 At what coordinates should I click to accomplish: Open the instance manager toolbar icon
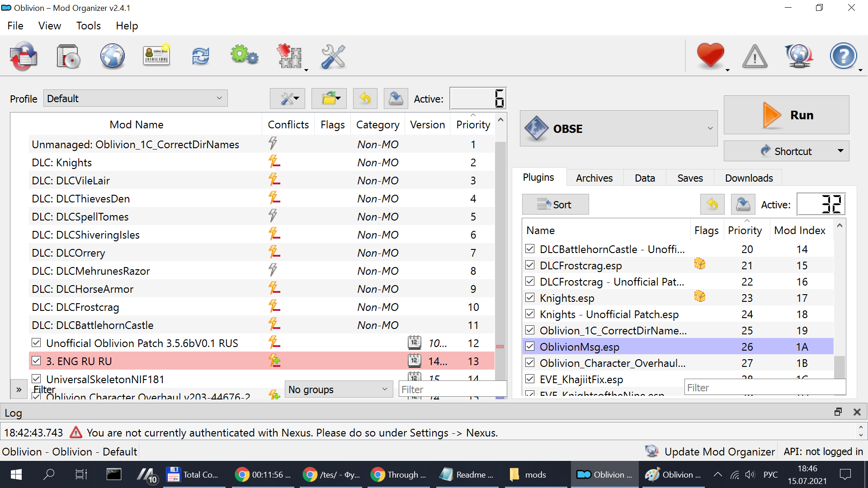click(24, 56)
